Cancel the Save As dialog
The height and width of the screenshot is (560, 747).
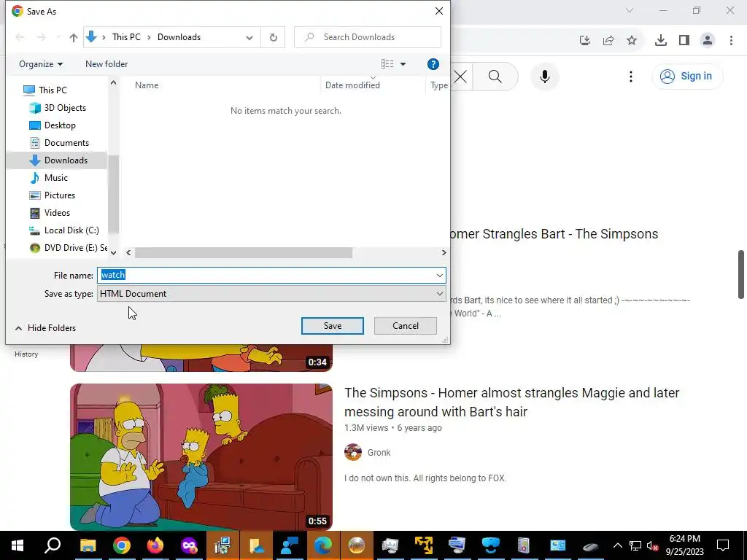coord(406,326)
